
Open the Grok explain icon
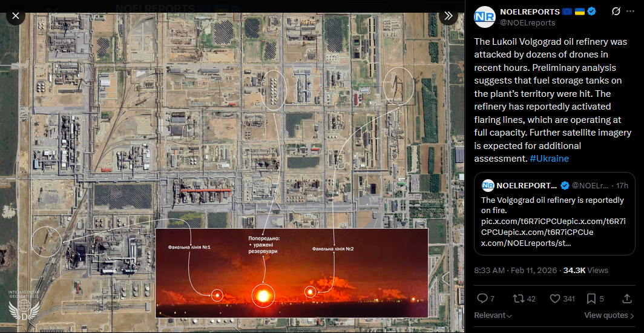tap(616, 12)
